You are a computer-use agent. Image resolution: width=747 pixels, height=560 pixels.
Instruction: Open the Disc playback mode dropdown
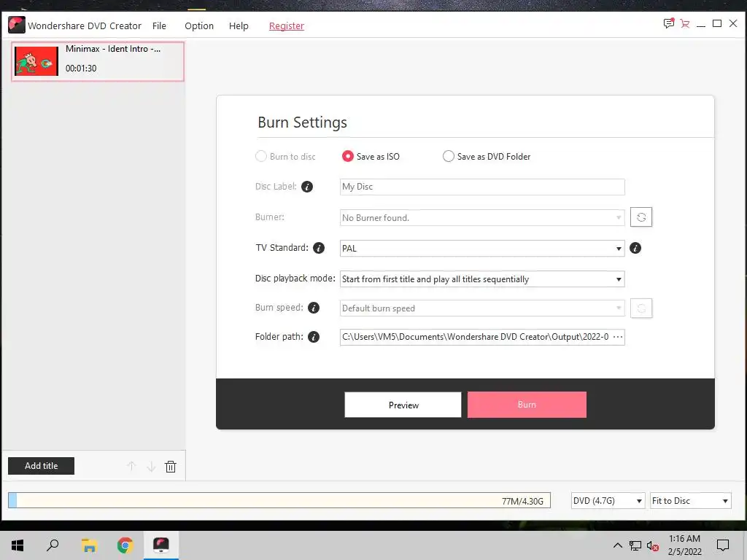pos(482,279)
